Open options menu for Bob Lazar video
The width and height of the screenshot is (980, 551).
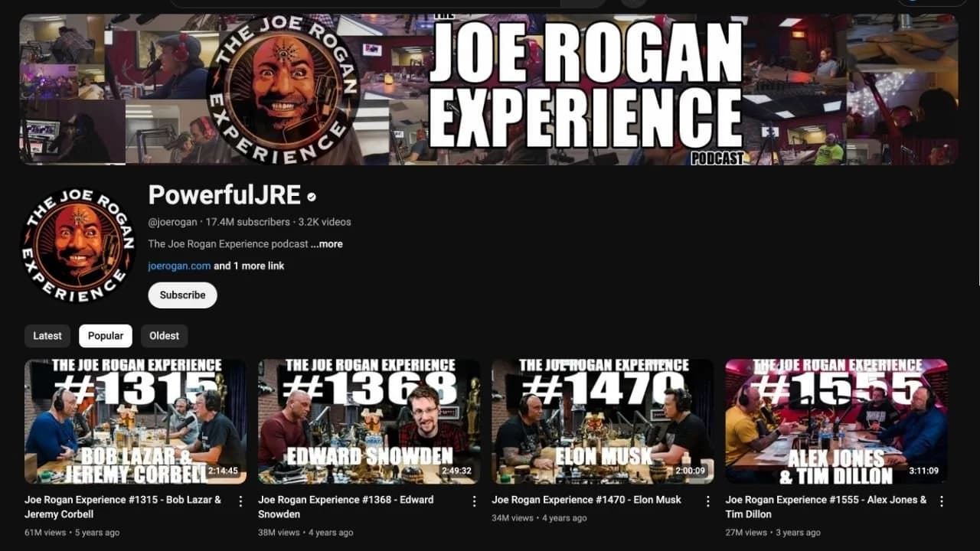[x=240, y=501]
